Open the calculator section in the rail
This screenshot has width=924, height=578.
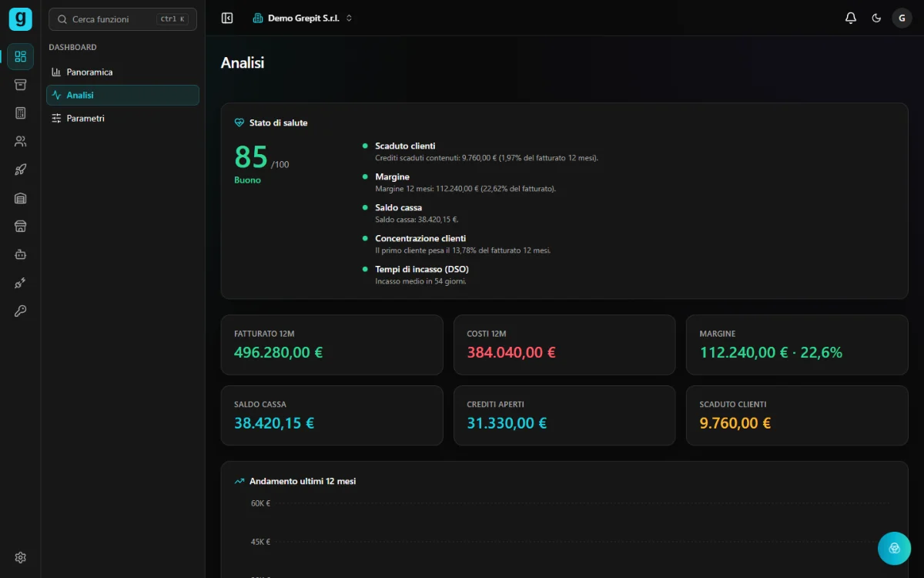(20, 113)
